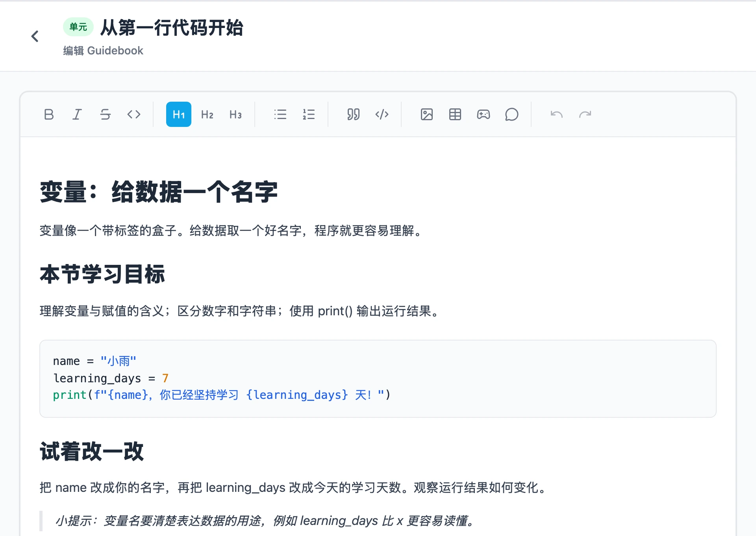The image size is (756, 536).
Task: Set heading level H3
Action: 235,115
